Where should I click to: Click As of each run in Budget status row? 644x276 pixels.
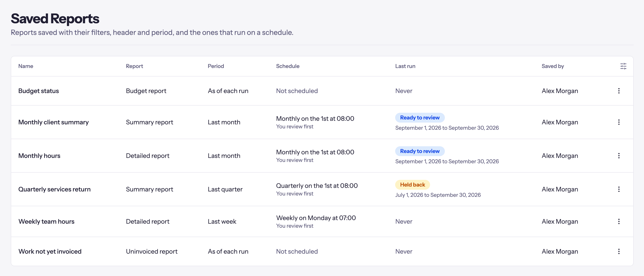click(228, 91)
